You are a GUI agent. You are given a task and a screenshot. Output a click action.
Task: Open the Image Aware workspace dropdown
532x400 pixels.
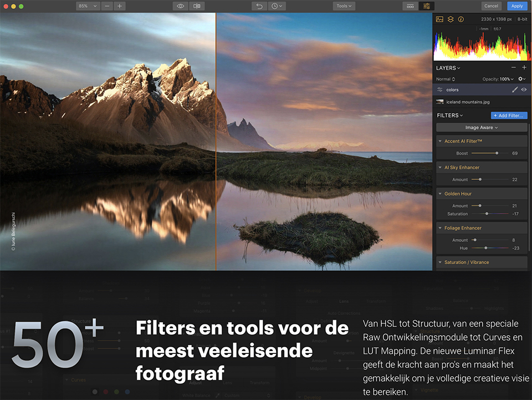point(482,128)
